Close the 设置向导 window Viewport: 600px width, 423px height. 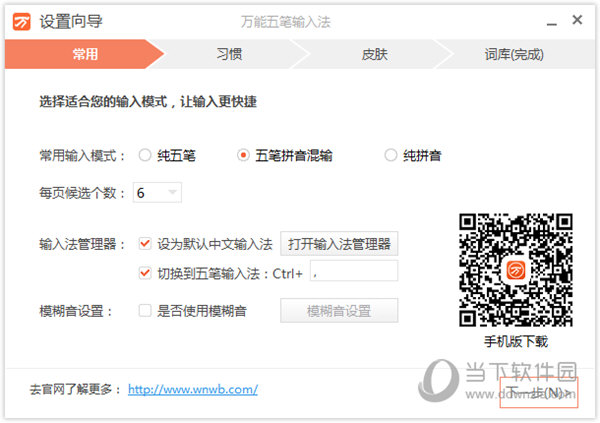[x=577, y=20]
